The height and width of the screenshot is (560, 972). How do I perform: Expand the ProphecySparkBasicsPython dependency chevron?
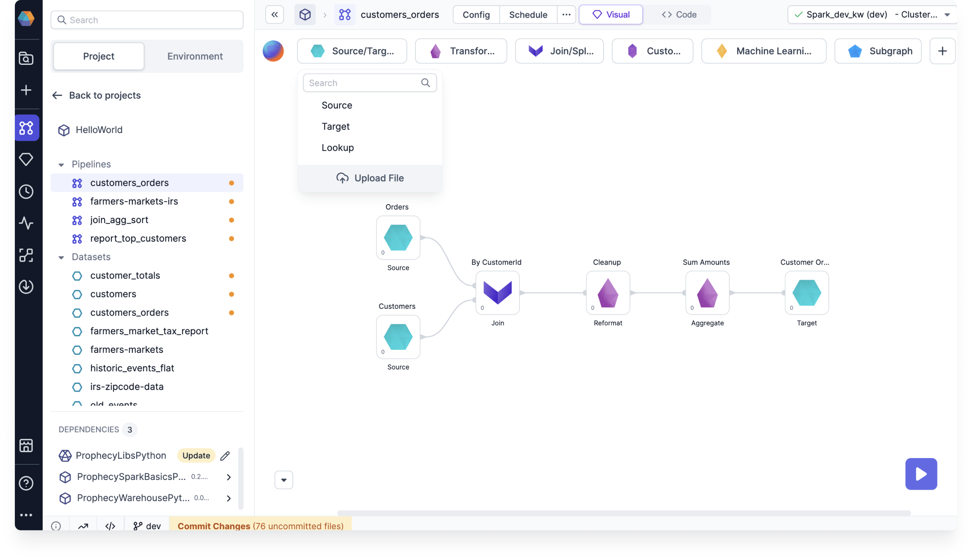click(229, 477)
